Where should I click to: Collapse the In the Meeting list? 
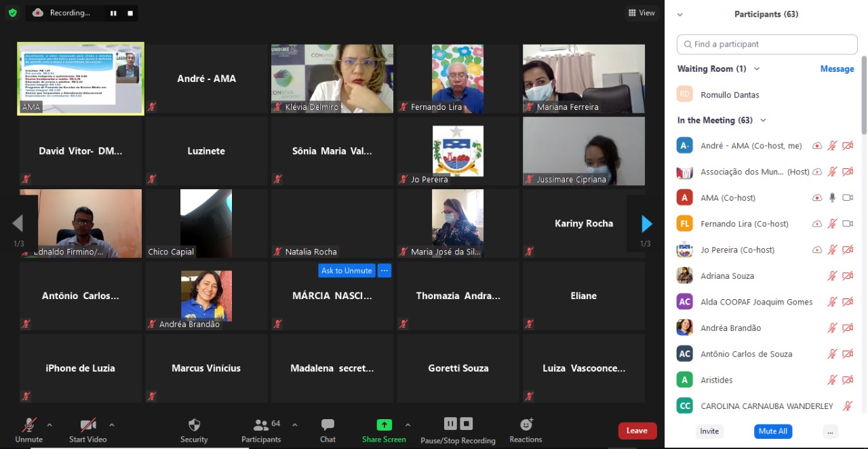[763, 121]
